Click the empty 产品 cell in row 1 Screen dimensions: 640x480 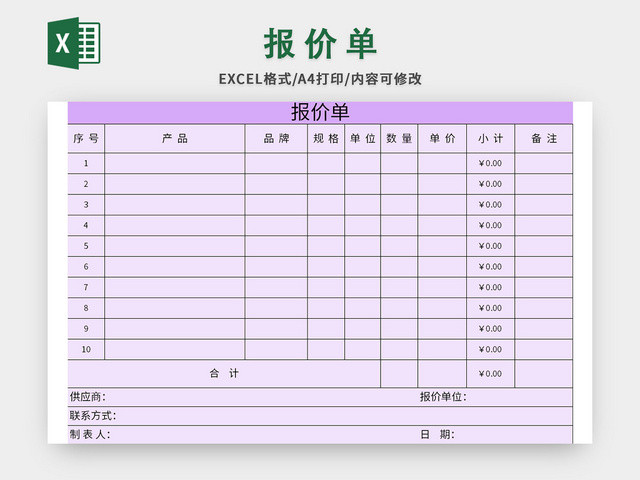click(175, 163)
